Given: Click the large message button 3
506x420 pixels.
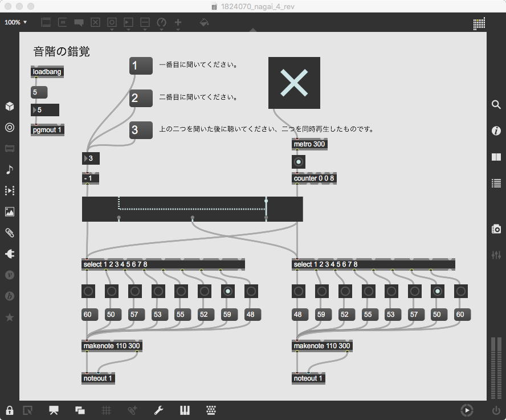Looking at the screenshot, I should [141, 130].
